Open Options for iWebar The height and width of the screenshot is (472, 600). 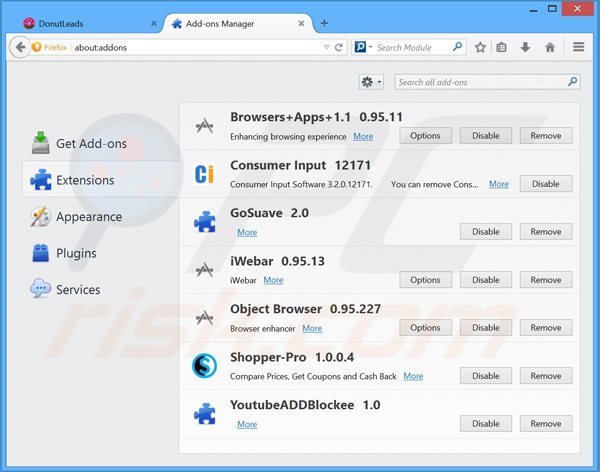click(426, 280)
